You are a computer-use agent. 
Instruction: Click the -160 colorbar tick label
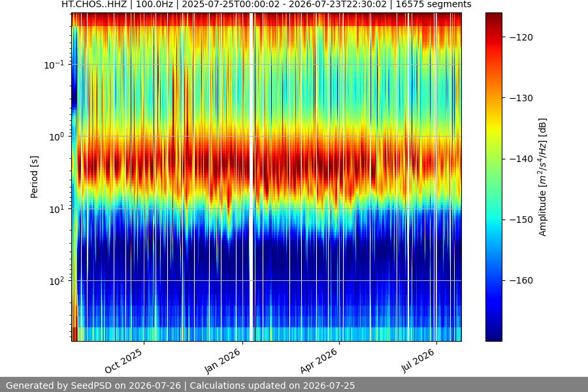tap(521, 280)
